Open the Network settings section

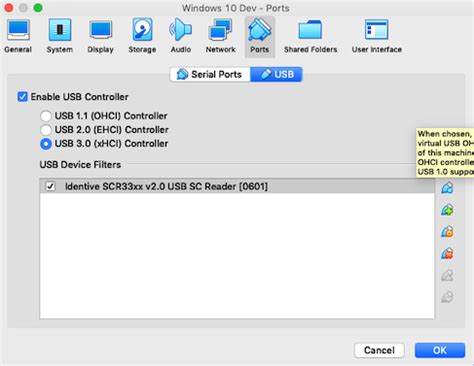220,36
